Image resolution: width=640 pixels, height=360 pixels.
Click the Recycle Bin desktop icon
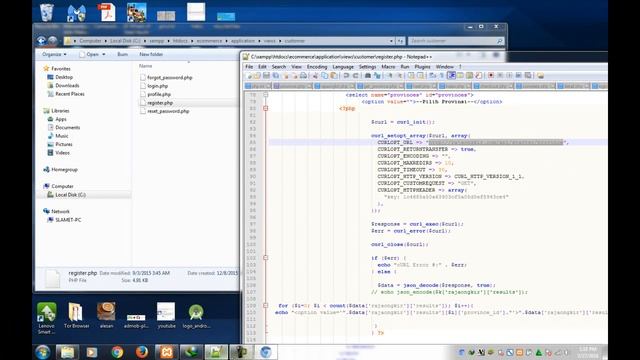tap(47, 13)
